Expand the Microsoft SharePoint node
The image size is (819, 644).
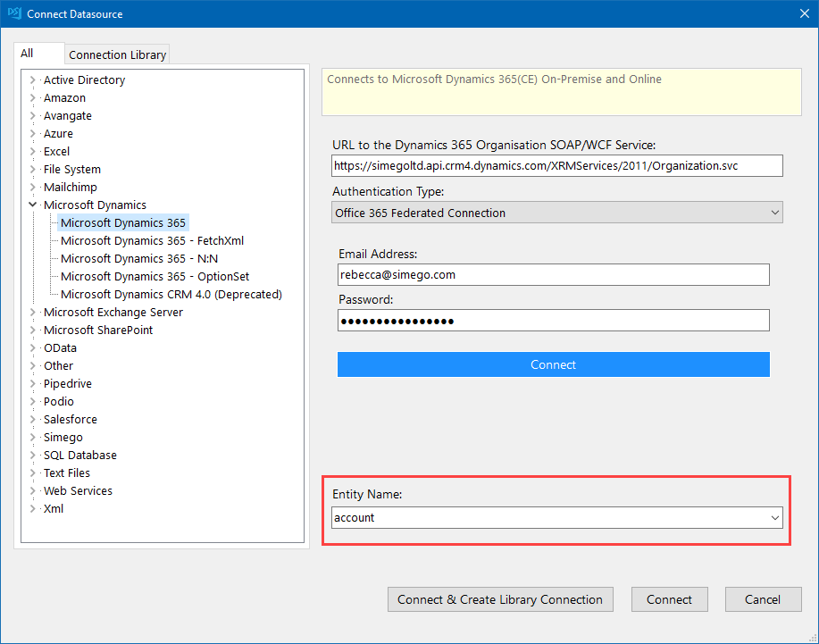pos(32,330)
